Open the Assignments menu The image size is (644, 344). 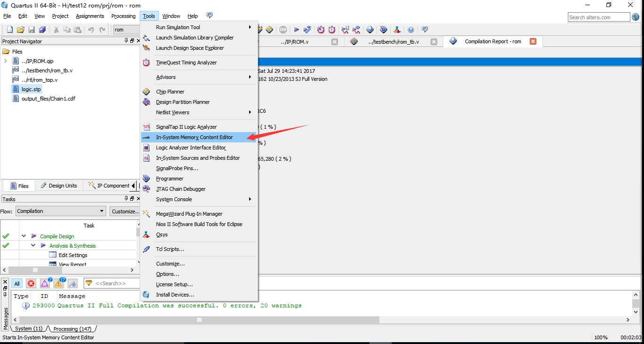pyautogui.click(x=90, y=16)
